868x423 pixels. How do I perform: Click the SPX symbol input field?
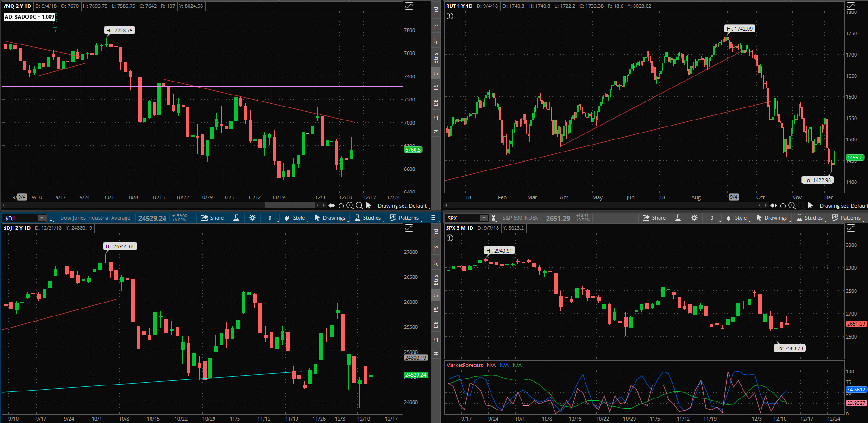click(x=462, y=218)
